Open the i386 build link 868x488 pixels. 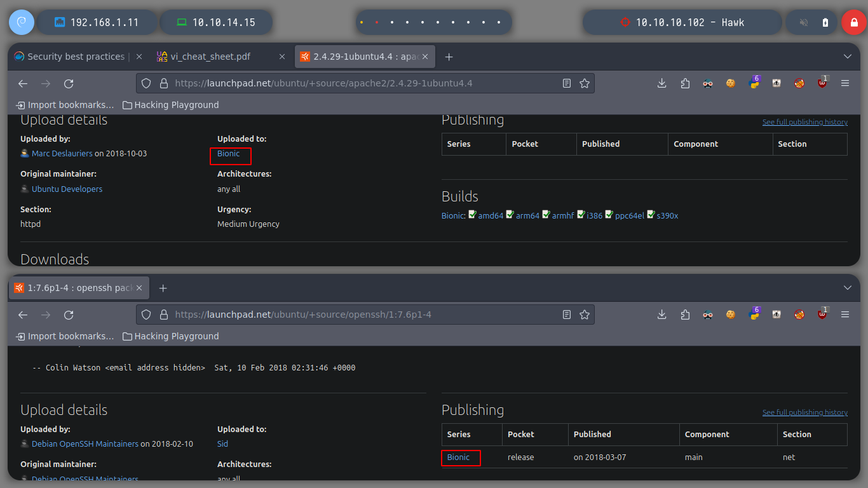(x=595, y=215)
